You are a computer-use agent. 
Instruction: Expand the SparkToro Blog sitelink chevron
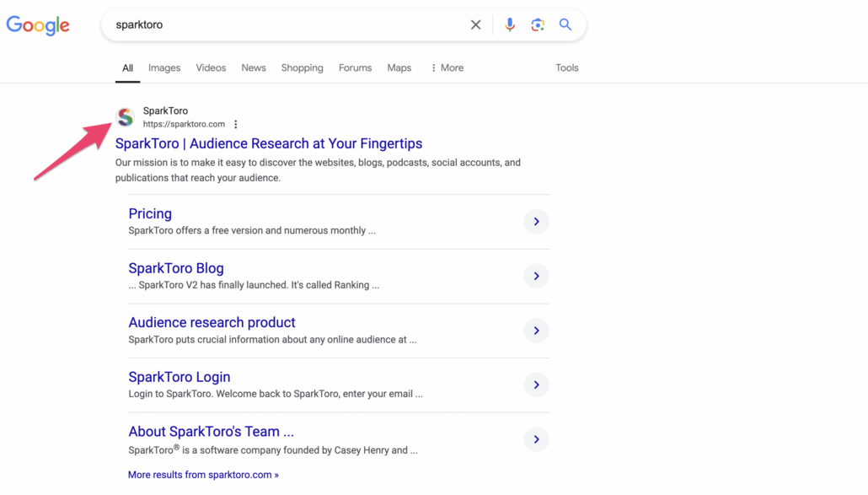click(536, 277)
